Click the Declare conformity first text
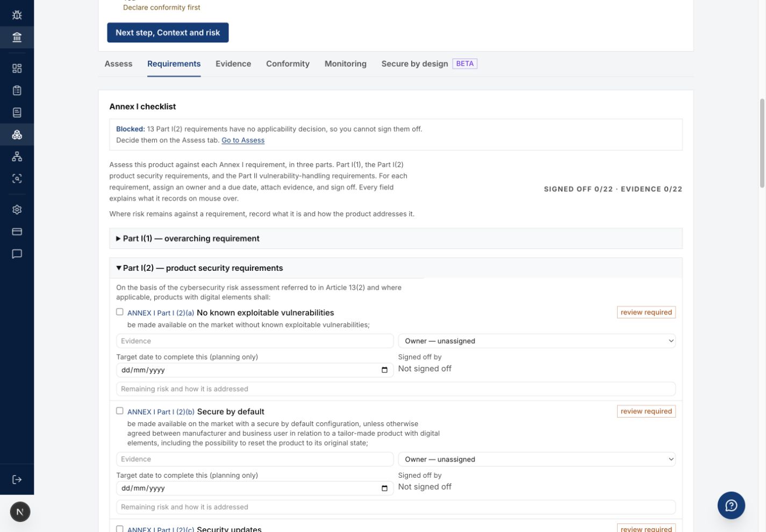This screenshot has height=532, width=766. tap(161, 8)
